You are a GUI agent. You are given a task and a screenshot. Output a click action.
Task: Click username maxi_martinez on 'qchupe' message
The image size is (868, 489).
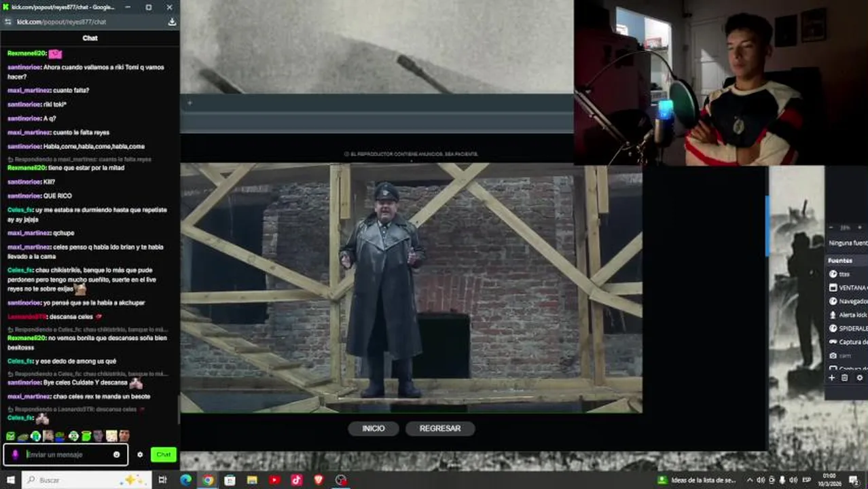[x=29, y=233]
